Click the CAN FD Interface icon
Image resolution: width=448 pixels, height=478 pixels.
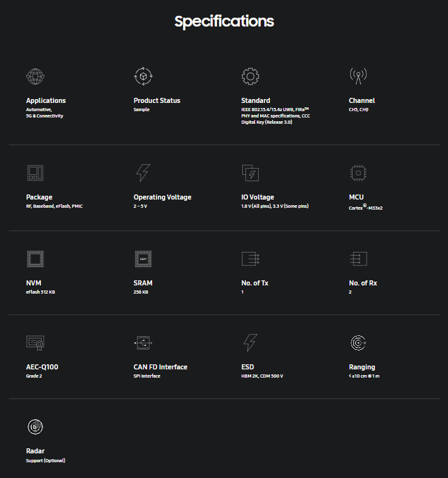pyautogui.click(x=143, y=343)
